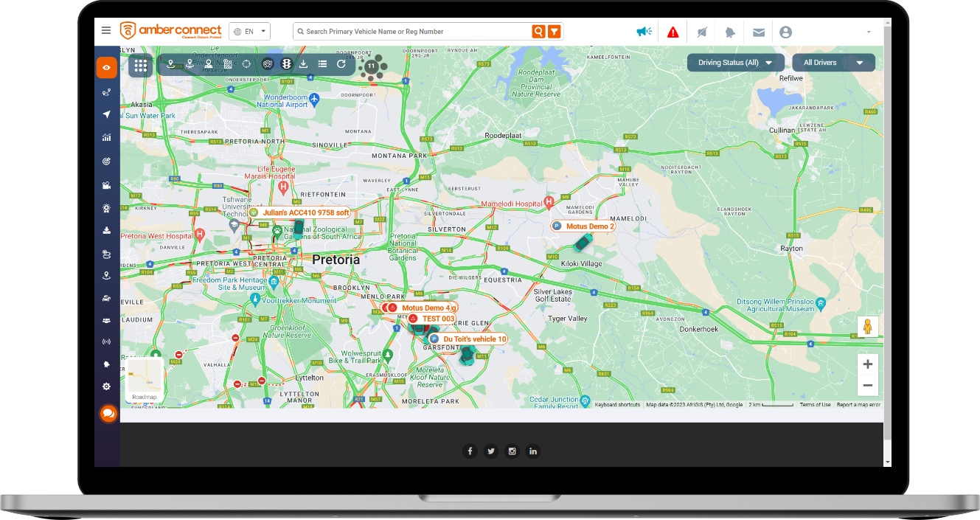Viewport: 980px width, 520px height.
Task: Open the navigation arrow sidebar icon
Action: coord(107,114)
